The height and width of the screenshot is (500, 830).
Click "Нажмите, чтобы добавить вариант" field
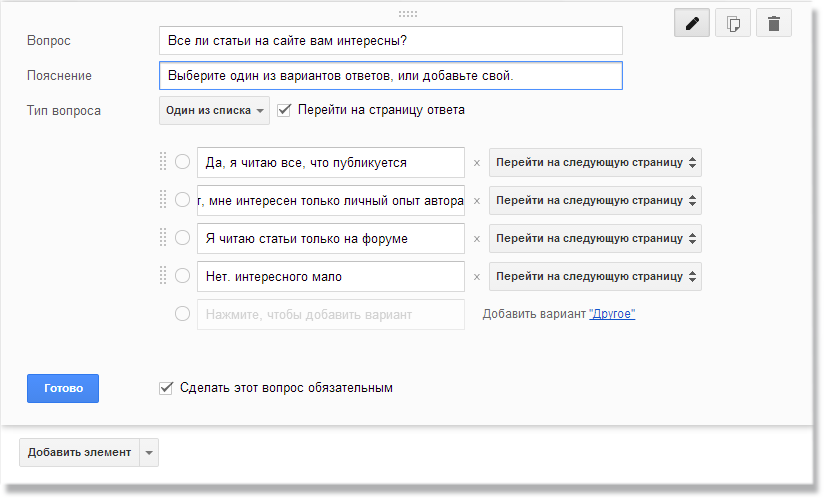(330, 314)
